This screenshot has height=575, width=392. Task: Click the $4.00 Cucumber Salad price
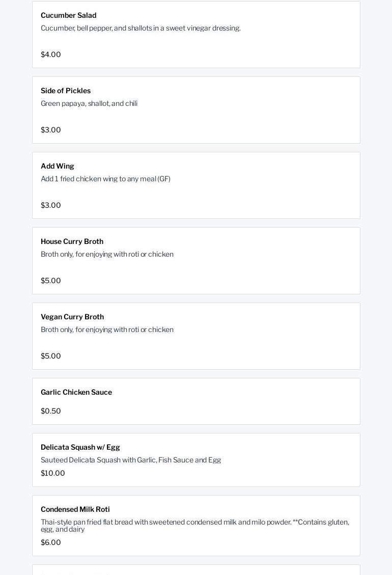point(51,54)
